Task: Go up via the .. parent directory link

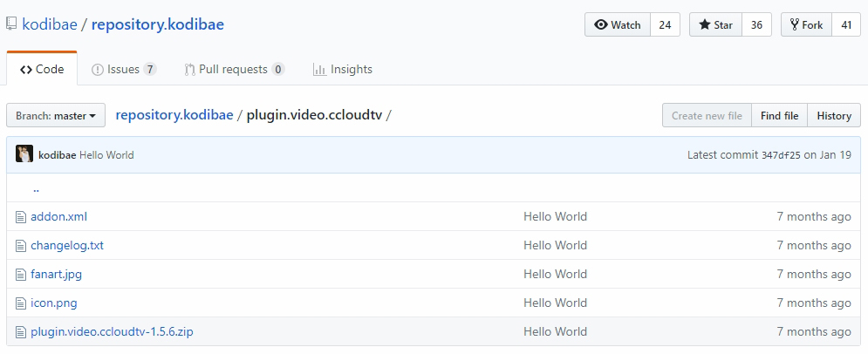Action: coord(36,188)
